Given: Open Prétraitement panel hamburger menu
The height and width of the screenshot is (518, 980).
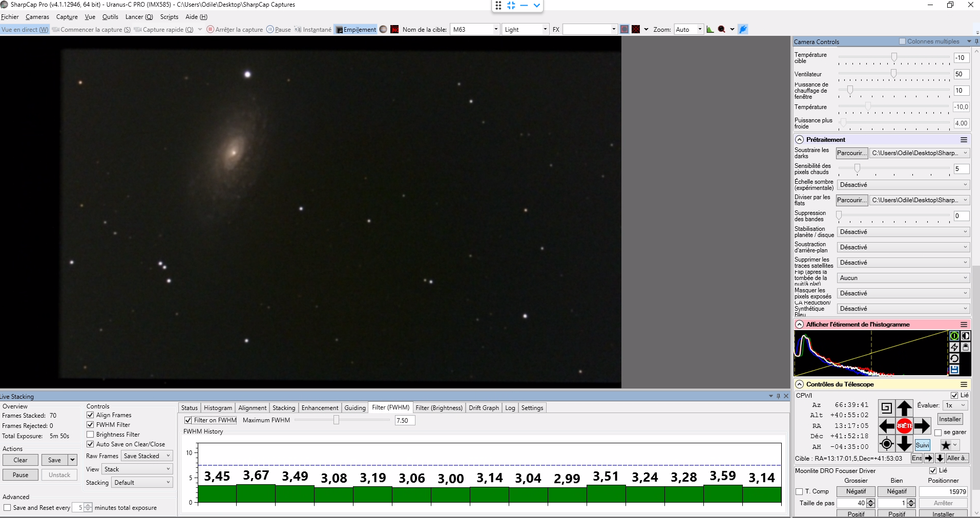Looking at the screenshot, I should click(x=964, y=140).
